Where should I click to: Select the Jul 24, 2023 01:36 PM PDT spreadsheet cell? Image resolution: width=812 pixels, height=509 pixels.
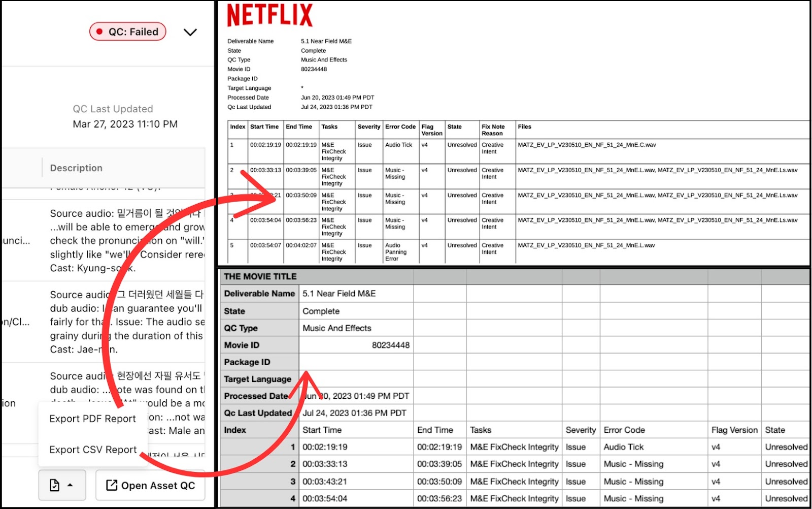(356, 413)
